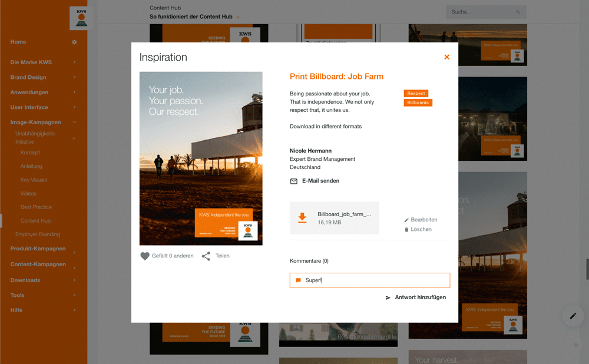Click the share icon next to Teilen
Screen dimensions: 589x364
coord(206,256)
